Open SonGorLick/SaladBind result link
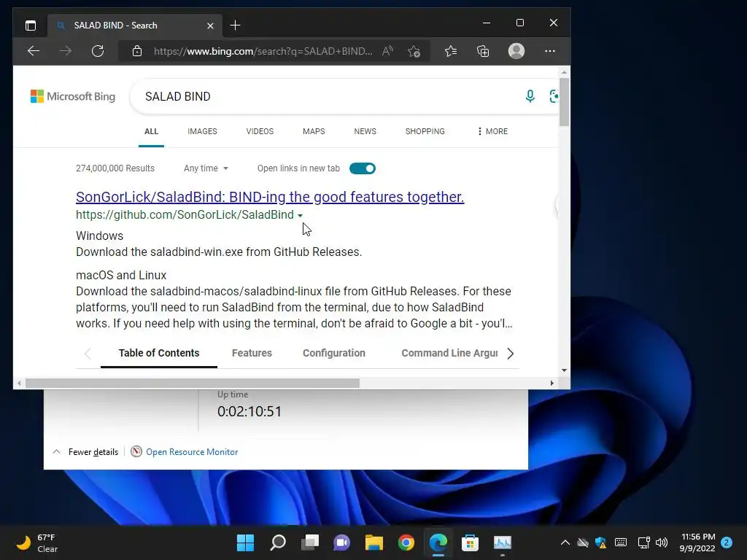The width and height of the screenshot is (747, 560). 270,197
